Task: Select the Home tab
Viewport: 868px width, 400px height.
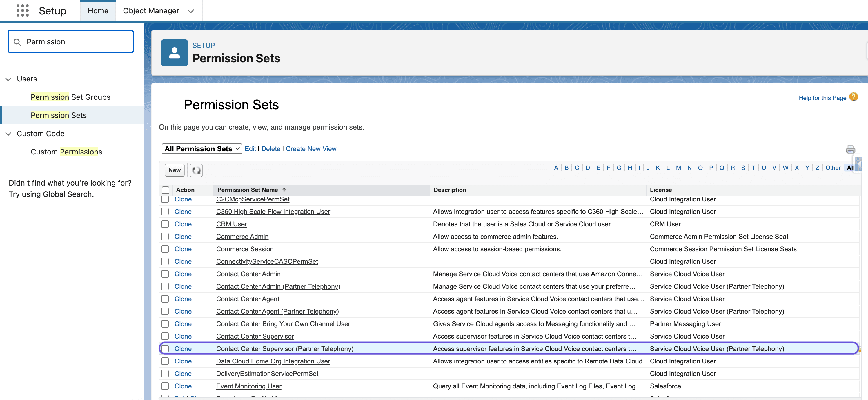Action: pos(98,10)
